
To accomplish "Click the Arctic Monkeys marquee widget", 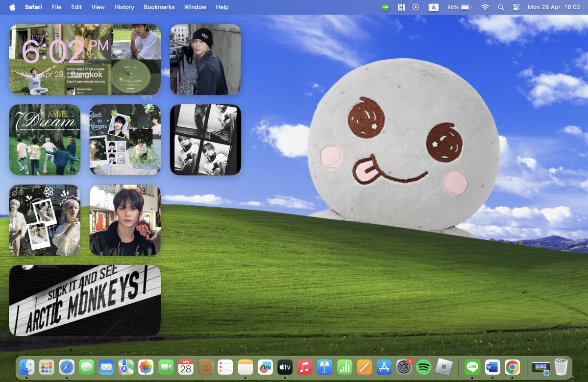I will [x=85, y=300].
